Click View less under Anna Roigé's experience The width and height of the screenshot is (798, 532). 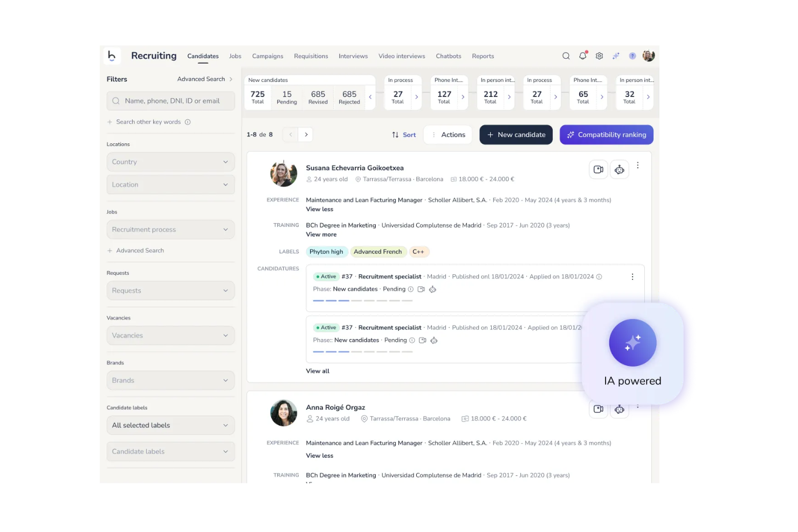pyautogui.click(x=320, y=455)
